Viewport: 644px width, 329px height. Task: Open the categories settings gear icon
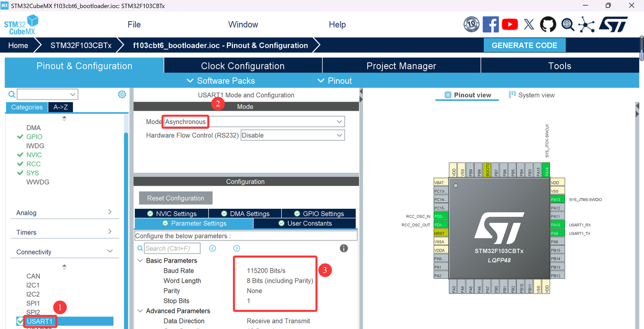[x=122, y=94]
